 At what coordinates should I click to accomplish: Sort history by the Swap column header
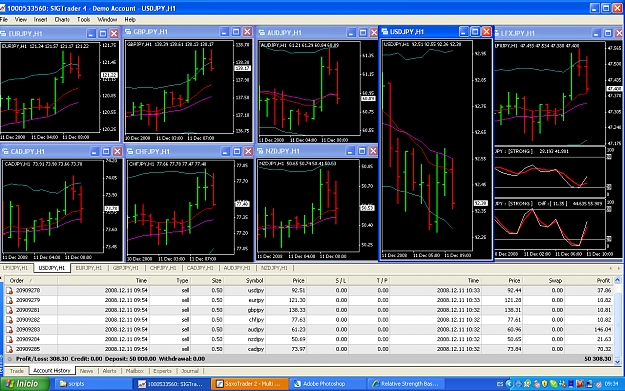point(544,281)
